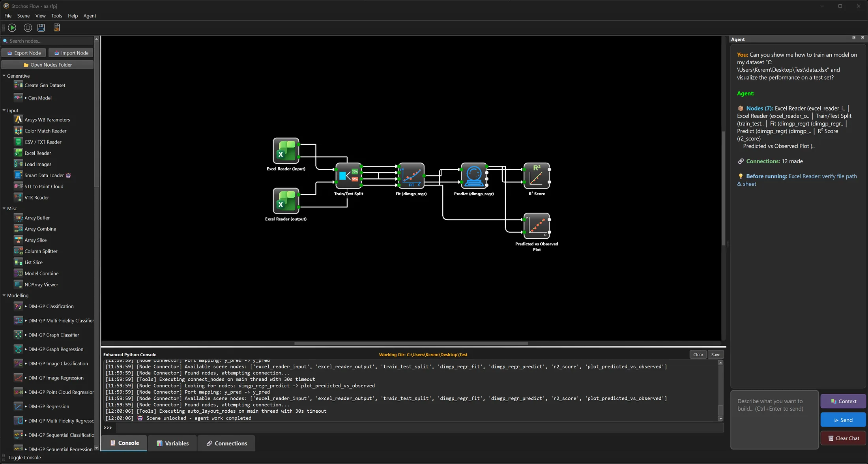
Task: Clear the Python console output
Action: coord(698,355)
